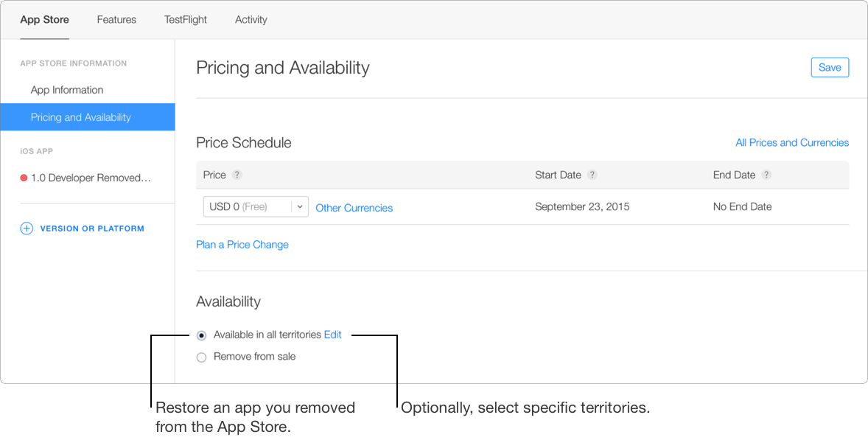Image resolution: width=868 pixels, height=440 pixels.
Task: Click the Other Currencies link
Action: tap(354, 208)
